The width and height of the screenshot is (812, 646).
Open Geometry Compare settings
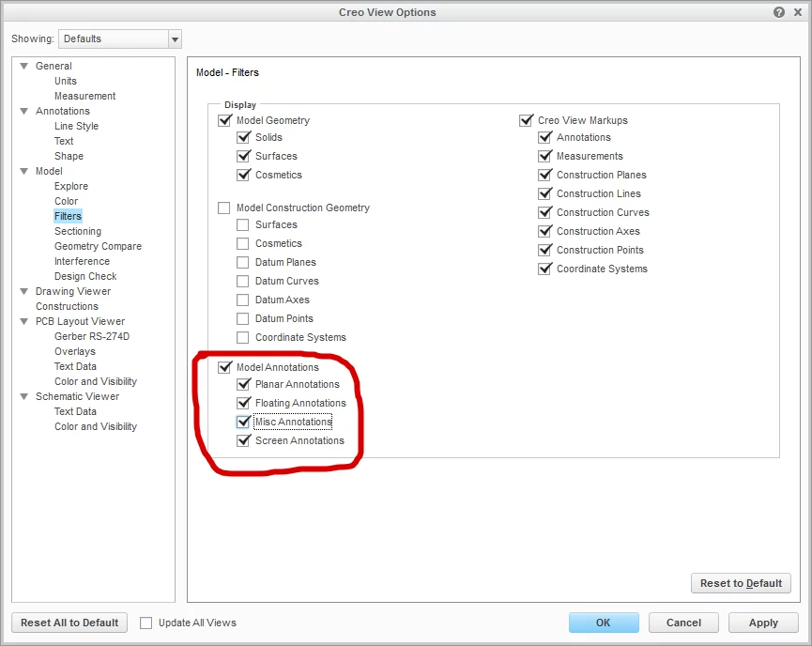click(98, 246)
